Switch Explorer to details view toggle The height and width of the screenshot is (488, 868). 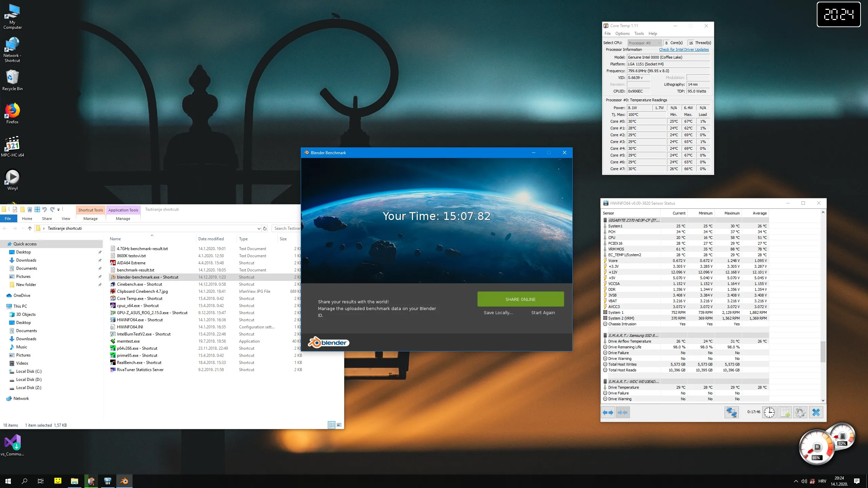pyautogui.click(x=331, y=425)
